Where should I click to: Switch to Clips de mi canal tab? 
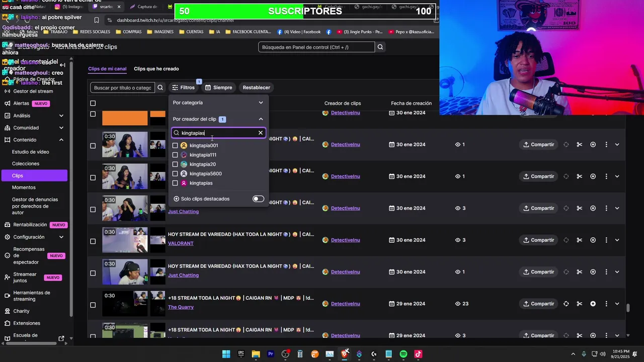tap(107, 69)
